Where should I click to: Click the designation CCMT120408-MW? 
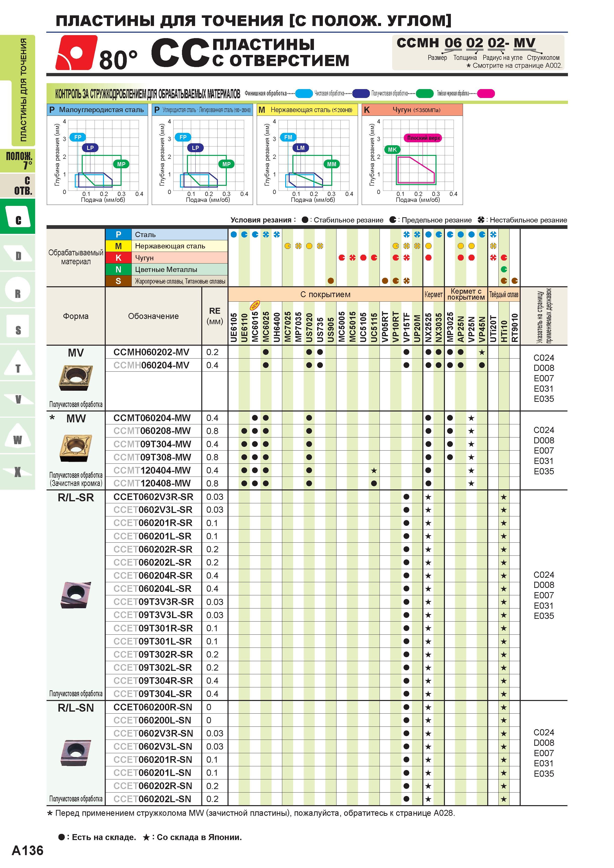(x=152, y=483)
